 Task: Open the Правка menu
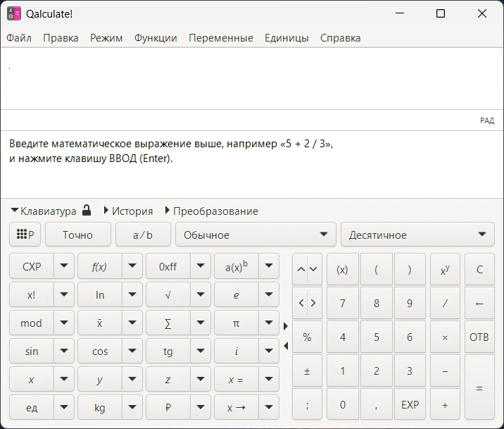coord(61,38)
